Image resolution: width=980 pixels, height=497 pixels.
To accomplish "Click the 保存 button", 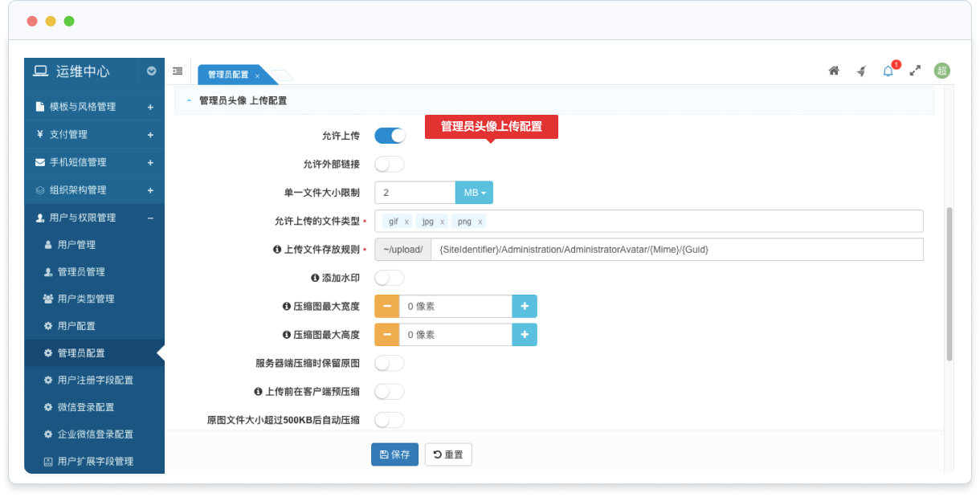I will click(394, 454).
